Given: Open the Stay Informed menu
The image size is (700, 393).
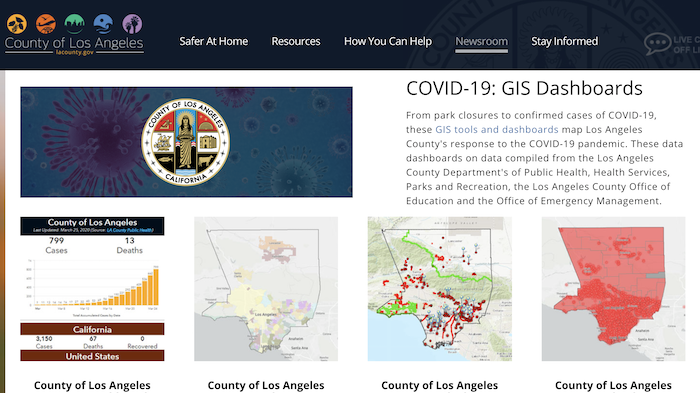Looking at the screenshot, I should pyautogui.click(x=564, y=42).
